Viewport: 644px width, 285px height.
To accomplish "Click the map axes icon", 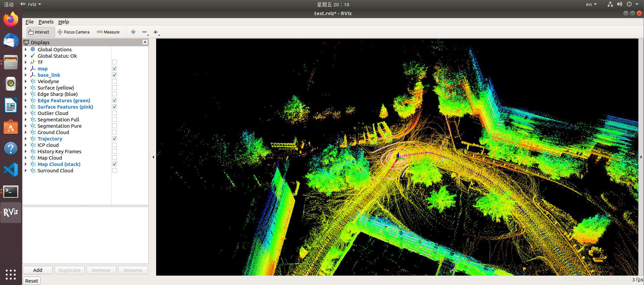I will 33,68.
